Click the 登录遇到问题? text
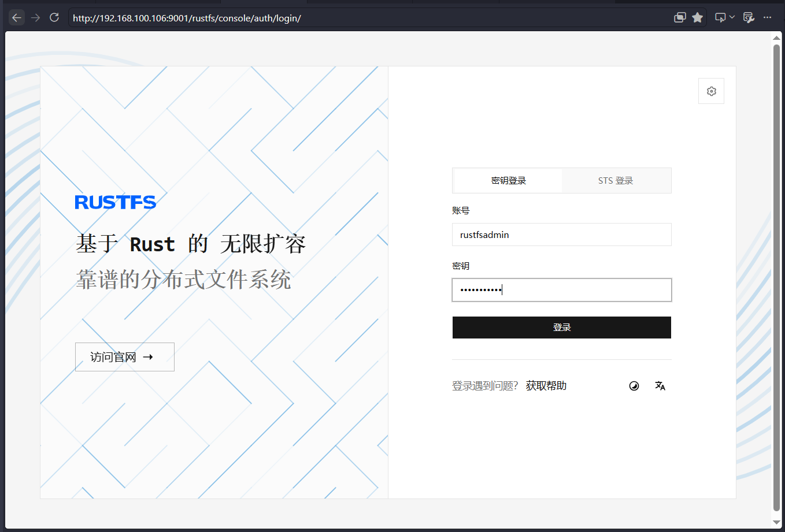Screen dimensions: 785x532 tap(485, 386)
